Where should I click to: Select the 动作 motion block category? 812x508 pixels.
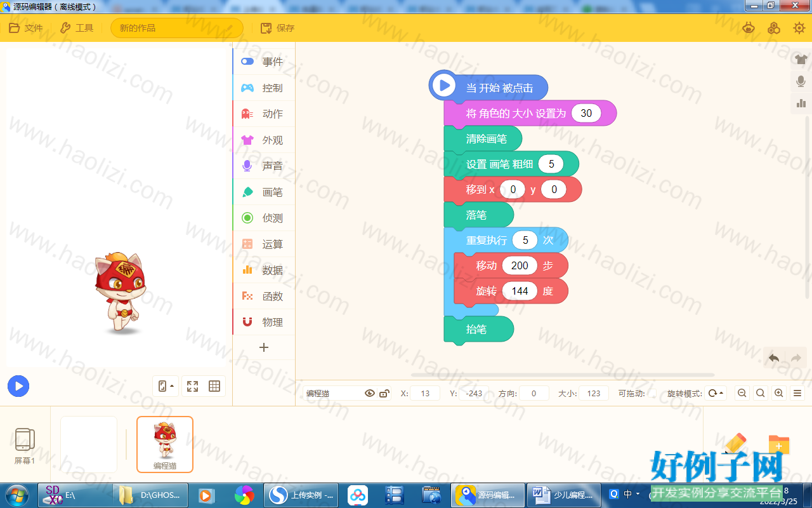(264, 114)
